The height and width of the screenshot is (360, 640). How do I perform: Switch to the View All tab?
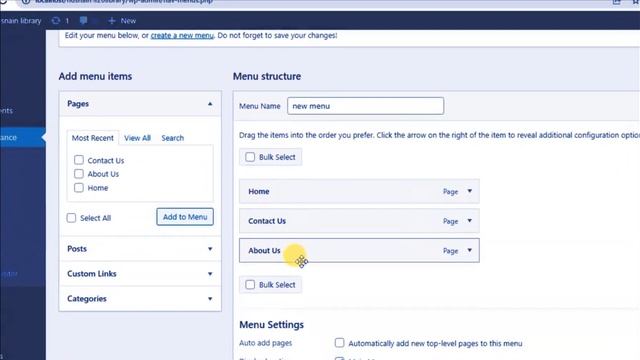click(x=138, y=138)
